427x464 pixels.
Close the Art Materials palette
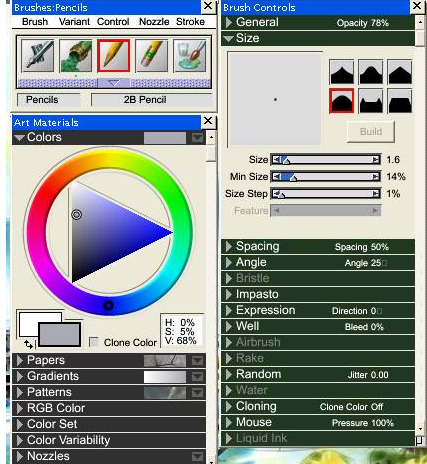(x=208, y=121)
